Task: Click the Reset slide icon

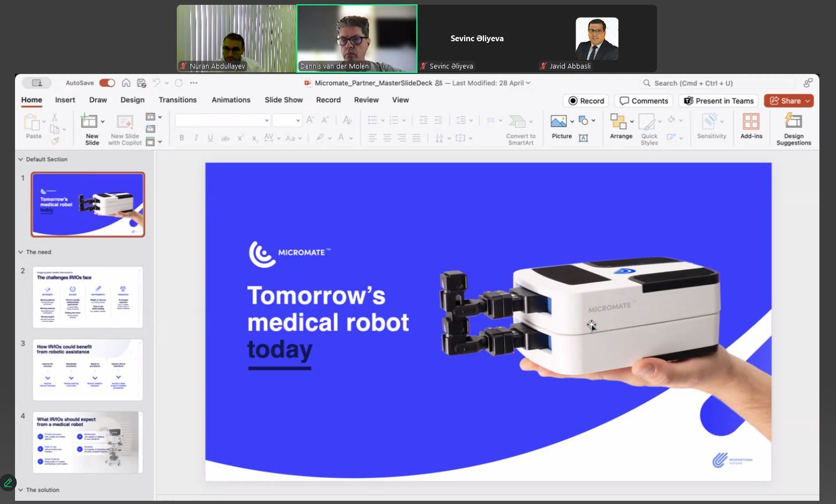Action: click(x=151, y=129)
